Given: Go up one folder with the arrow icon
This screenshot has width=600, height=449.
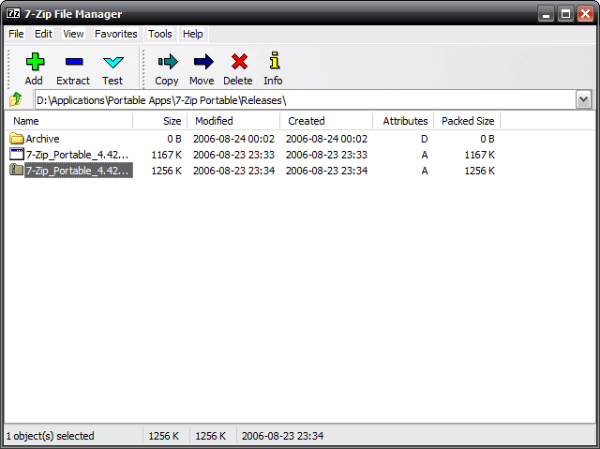Looking at the screenshot, I should coord(16,100).
